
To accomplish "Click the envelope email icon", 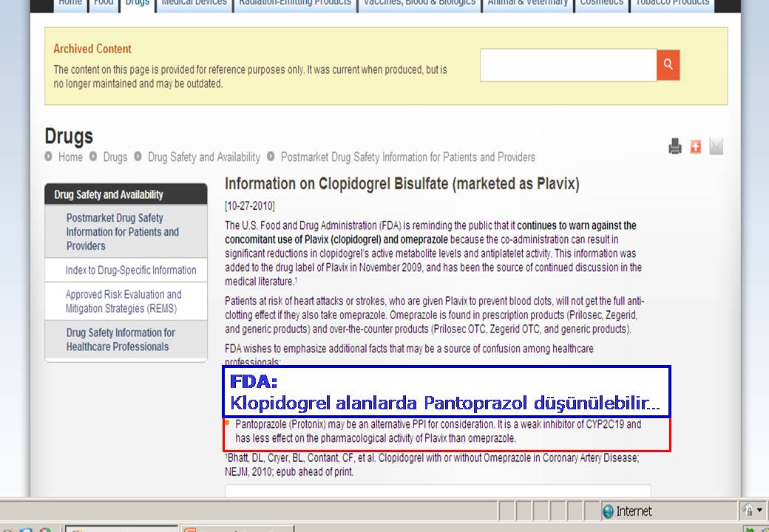I will click(716, 147).
